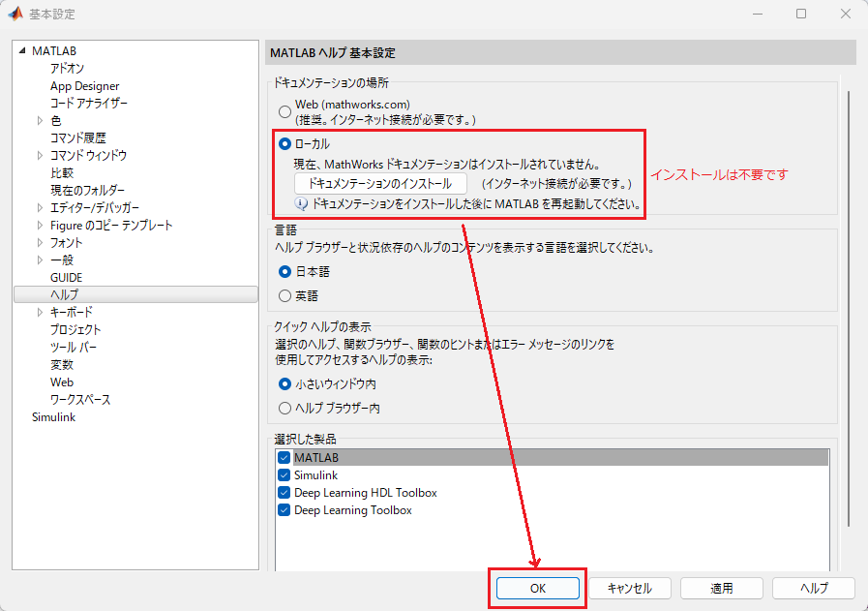Open コード アナライザー preferences

coord(89,103)
